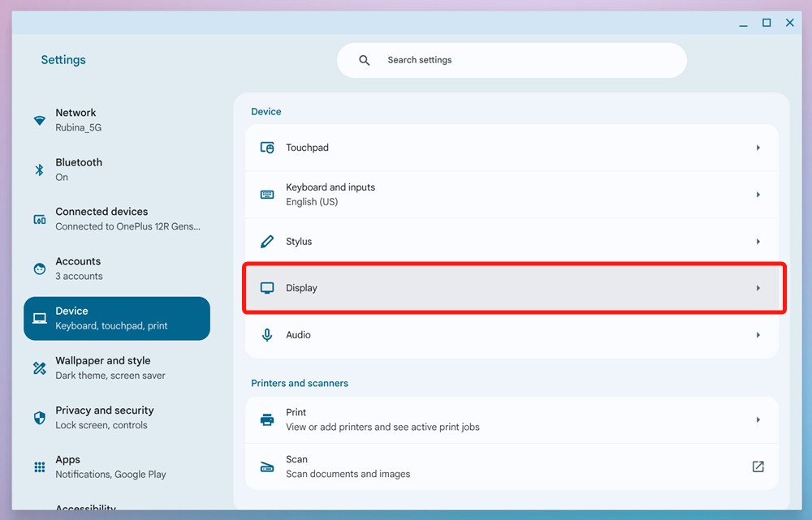The height and width of the screenshot is (520, 812).
Task: Select the Stylus pen icon
Action: tap(267, 241)
